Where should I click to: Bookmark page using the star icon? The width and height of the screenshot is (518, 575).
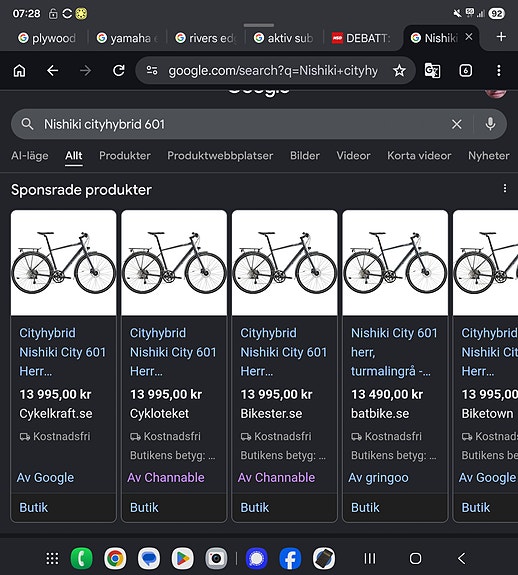[399, 70]
